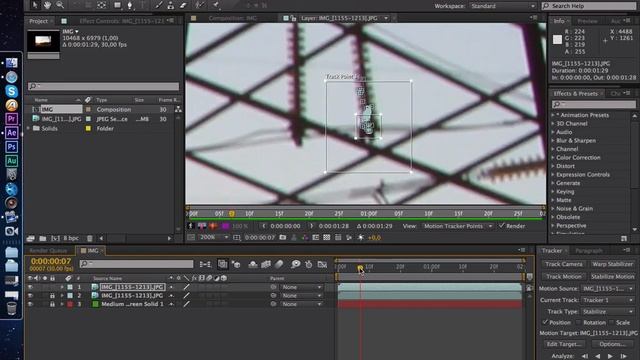Switch to the Effect Controls tab

pyautogui.click(x=122, y=21)
